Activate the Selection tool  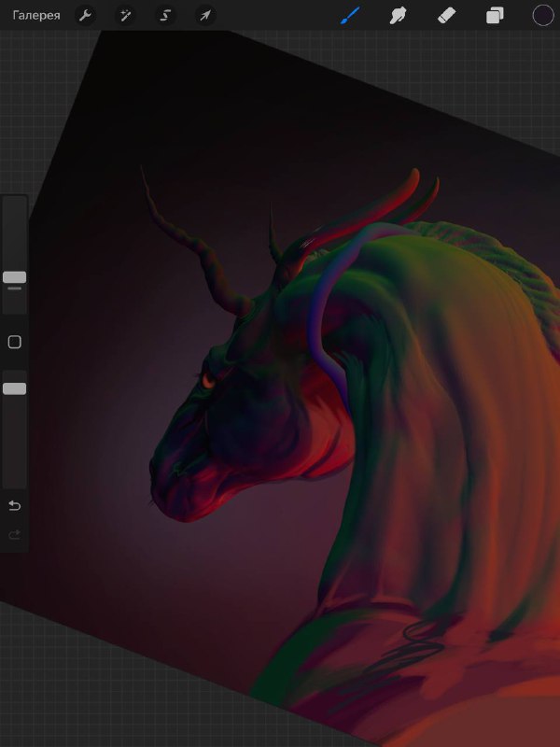click(165, 16)
